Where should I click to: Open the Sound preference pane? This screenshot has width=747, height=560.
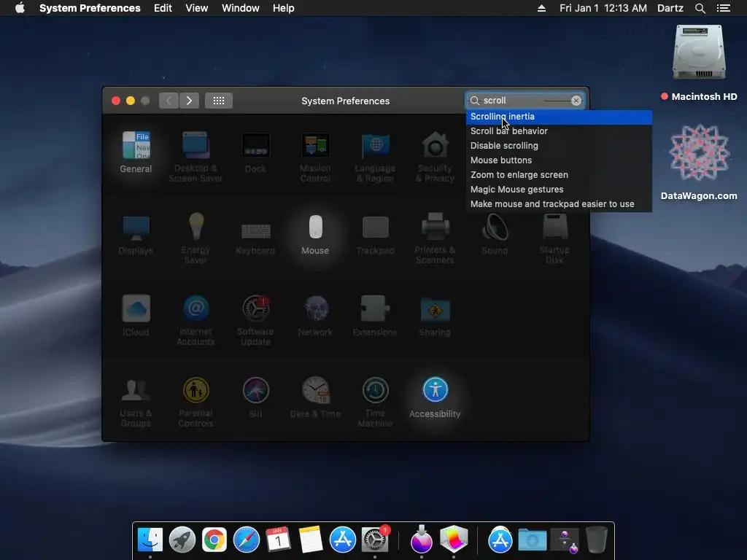point(495,234)
